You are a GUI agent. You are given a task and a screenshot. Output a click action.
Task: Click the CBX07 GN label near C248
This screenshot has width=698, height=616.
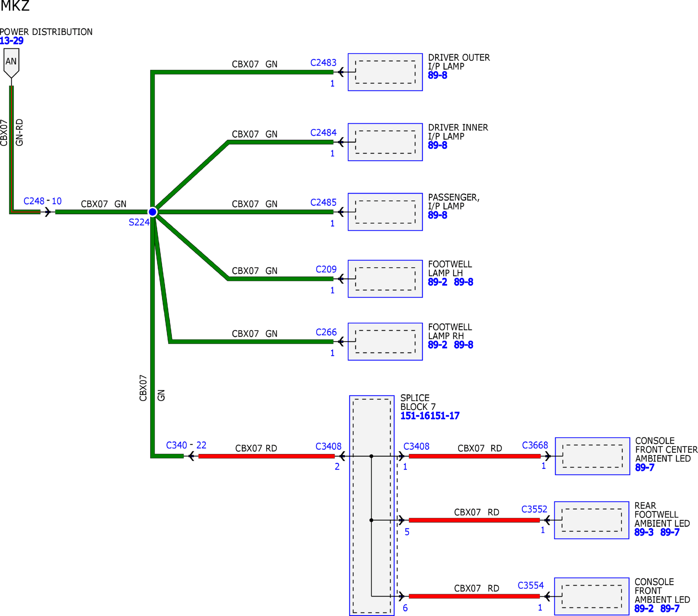pos(104,204)
